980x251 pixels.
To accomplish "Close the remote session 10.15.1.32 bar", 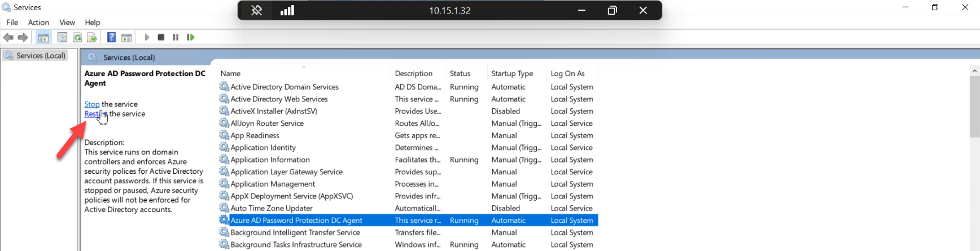I will [643, 10].
